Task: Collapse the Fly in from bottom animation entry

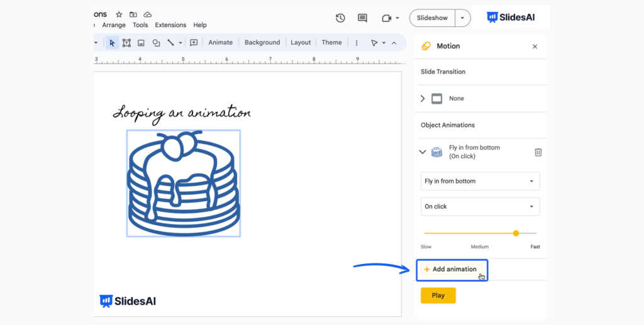Action: pyautogui.click(x=423, y=152)
